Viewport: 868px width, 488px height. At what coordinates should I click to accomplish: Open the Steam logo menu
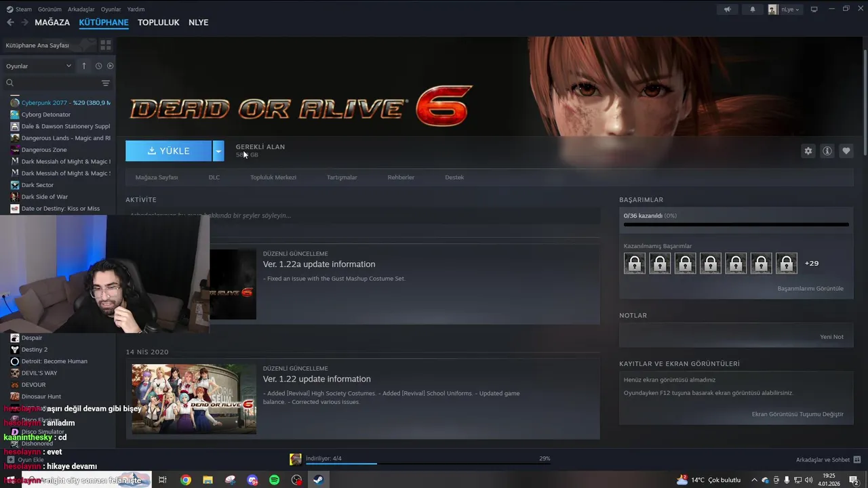(19, 9)
